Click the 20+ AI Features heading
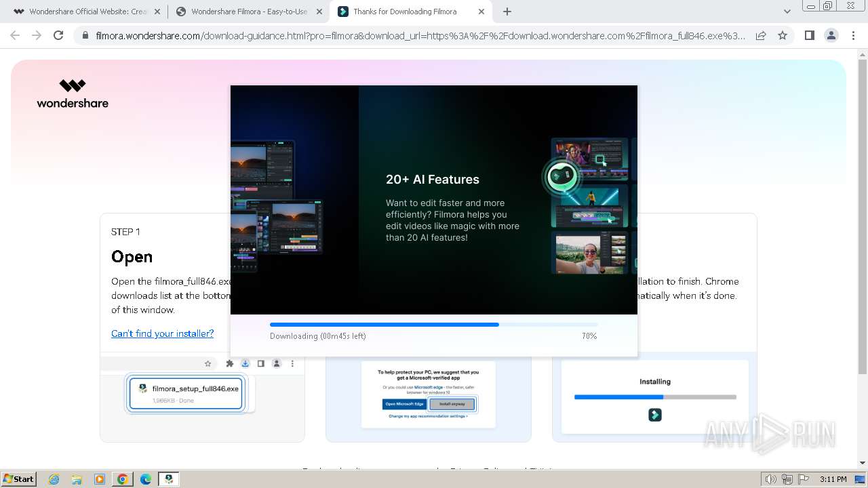Image resolution: width=868 pixels, height=488 pixels. [433, 180]
